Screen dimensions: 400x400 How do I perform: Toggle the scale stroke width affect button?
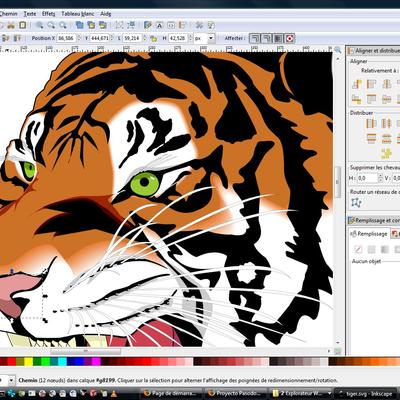254,39
